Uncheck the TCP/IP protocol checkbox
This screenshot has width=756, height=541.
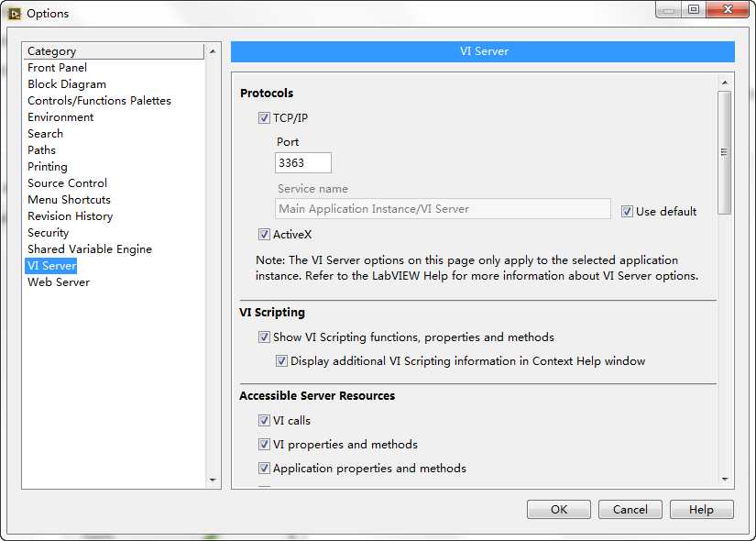click(x=264, y=117)
